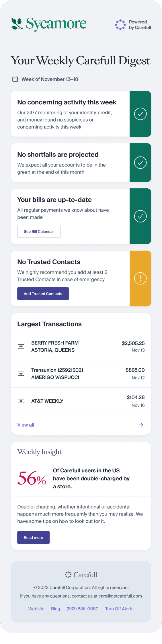Click the Carefull logo in footer
Viewport: 162px width, 644px height.
point(81,575)
